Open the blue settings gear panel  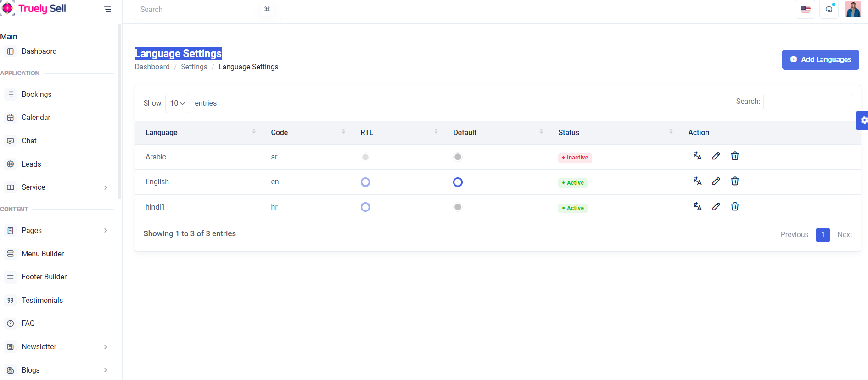pos(863,120)
